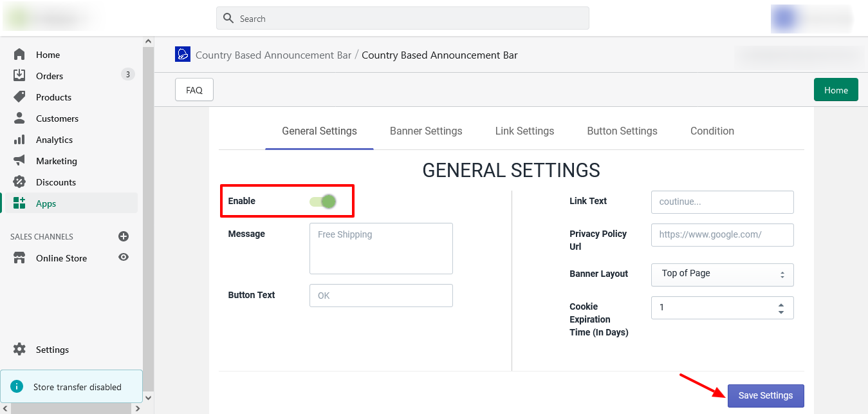Add a sales channel with plus icon
Image resolution: width=868 pixels, height=414 pixels.
click(124, 236)
